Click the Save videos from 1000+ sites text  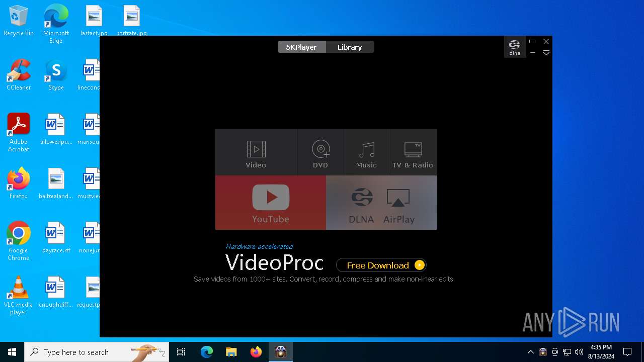coord(324,279)
